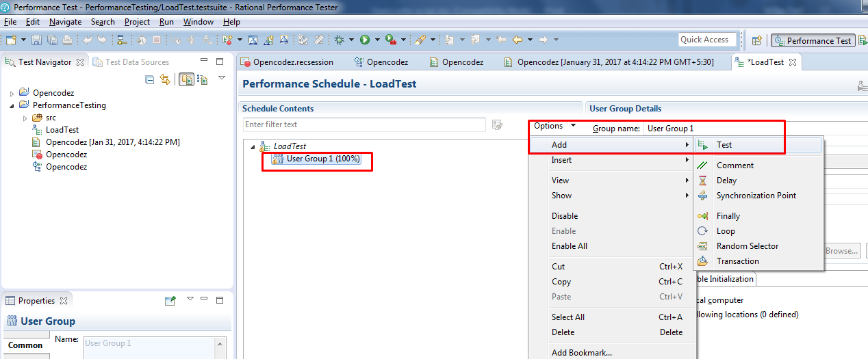Open the New wizard dropdown arrow

pyautogui.click(x=23, y=40)
